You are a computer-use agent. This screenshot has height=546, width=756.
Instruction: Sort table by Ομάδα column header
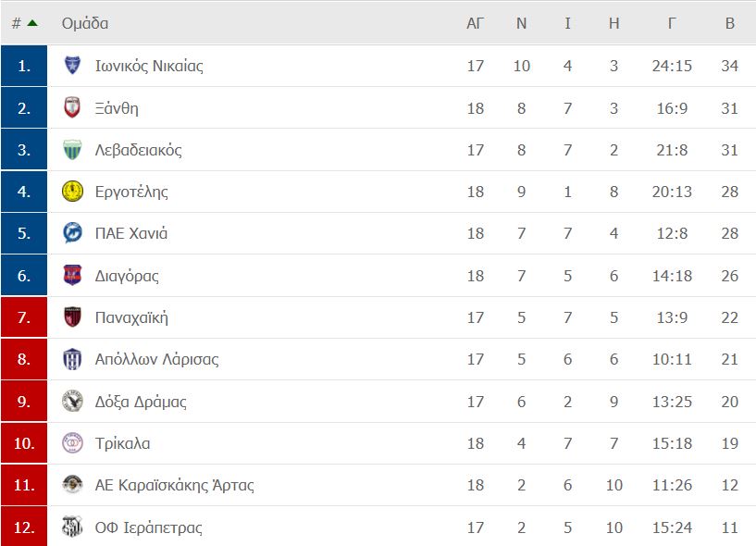(85, 23)
